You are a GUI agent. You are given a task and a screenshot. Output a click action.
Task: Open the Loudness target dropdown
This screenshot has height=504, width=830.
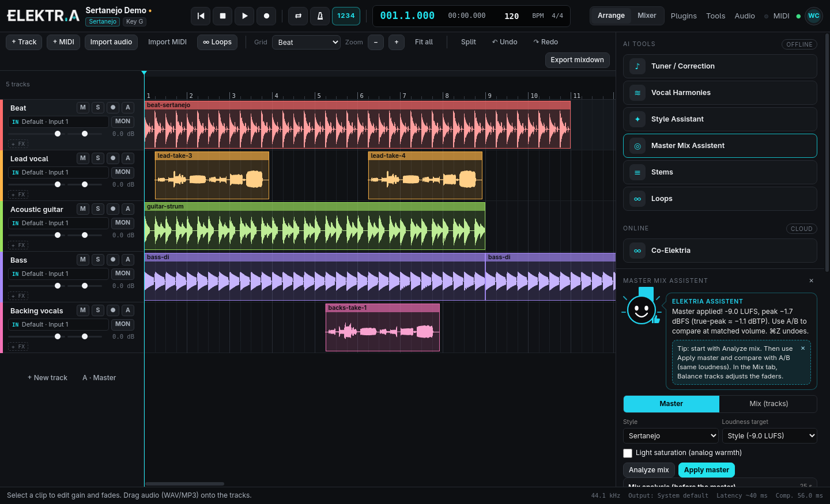[x=769, y=436]
